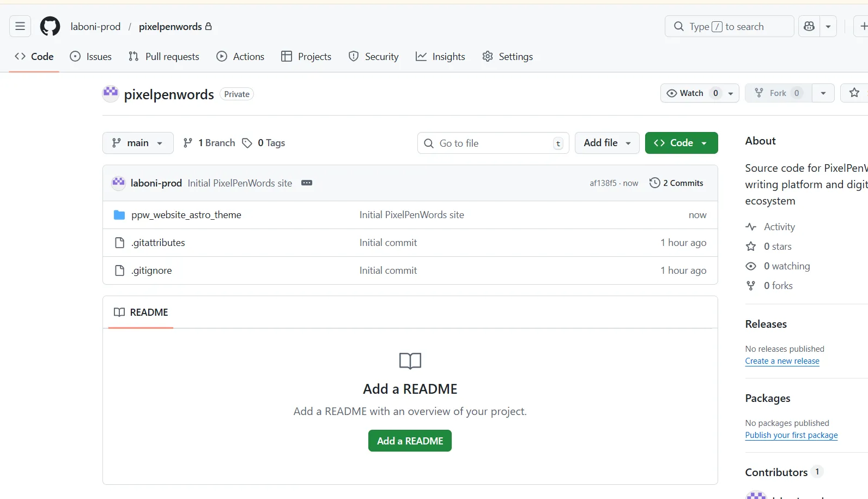Open ppw_website_astro_theme row commit message
This screenshot has width=868, height=499.
tap(412, 215)
